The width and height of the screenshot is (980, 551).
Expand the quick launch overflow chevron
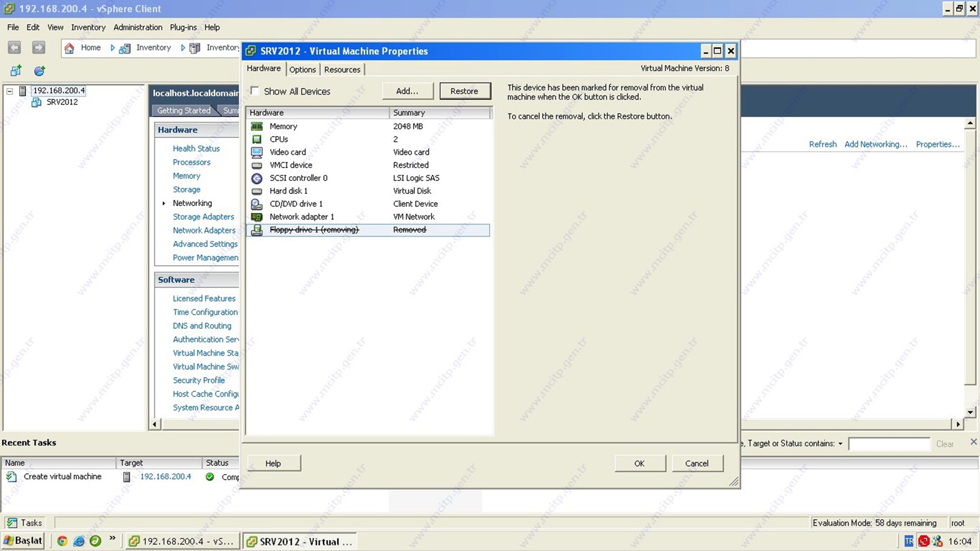point(112,538)
